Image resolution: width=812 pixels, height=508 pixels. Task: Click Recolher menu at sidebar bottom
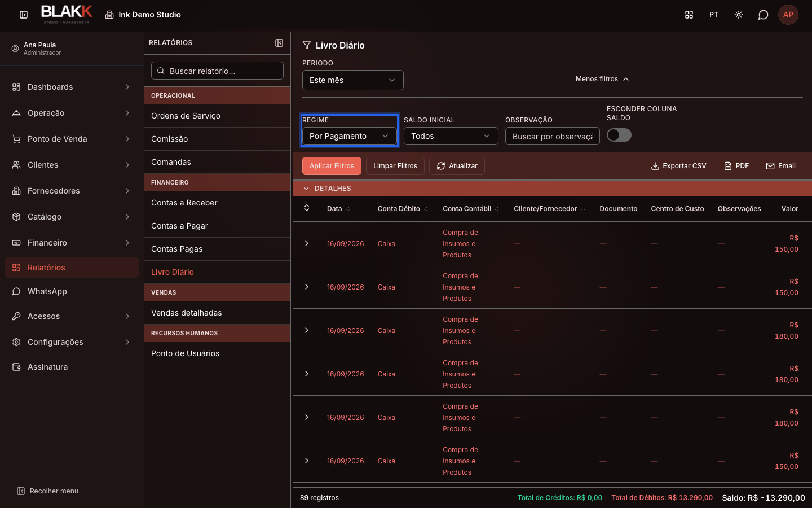click(48, 491)
